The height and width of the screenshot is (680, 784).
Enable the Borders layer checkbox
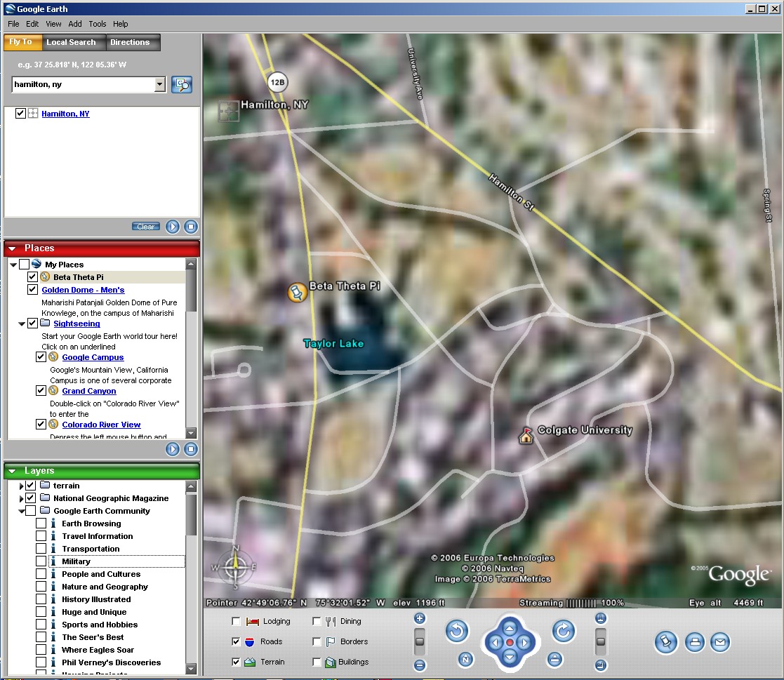point(316,641)
